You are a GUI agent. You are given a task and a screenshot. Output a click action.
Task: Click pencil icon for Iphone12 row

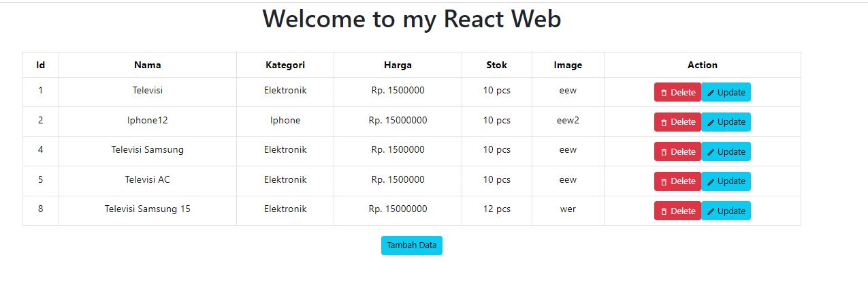[x=711, y=123]
